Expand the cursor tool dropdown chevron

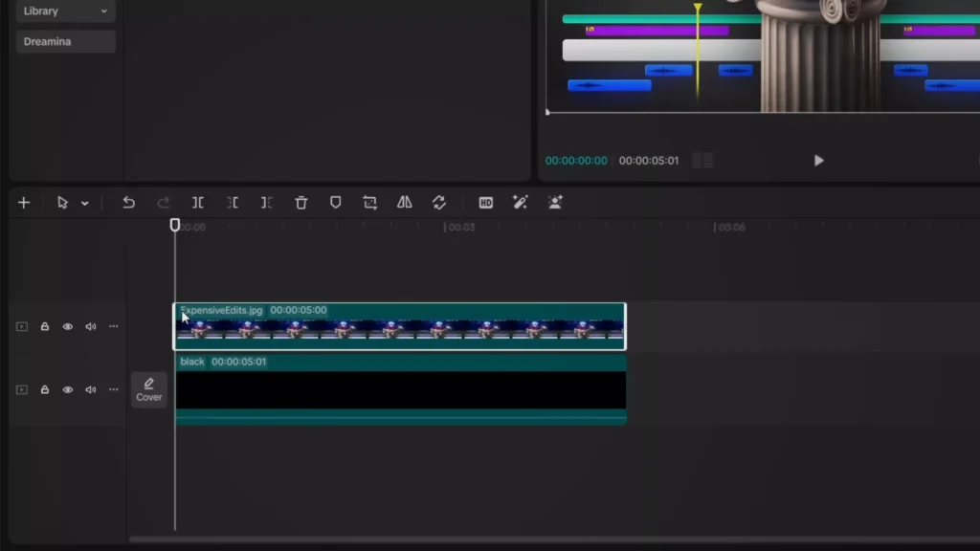(x=86, y=202)
